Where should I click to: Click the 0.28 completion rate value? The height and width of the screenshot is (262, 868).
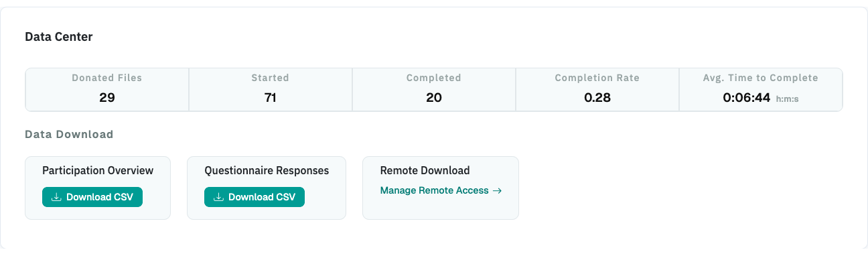coord(597,98)
